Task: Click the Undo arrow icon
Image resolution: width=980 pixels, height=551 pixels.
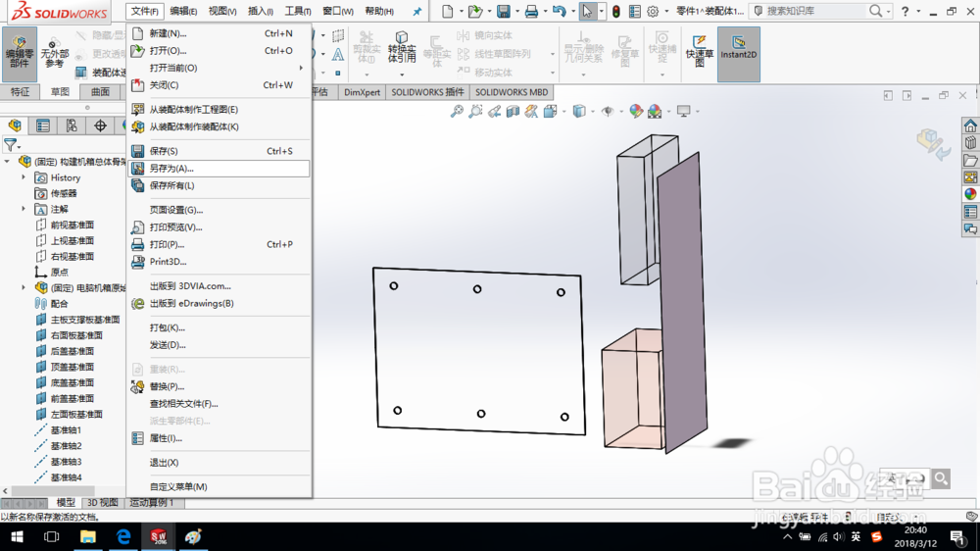Action: point(560,11)
